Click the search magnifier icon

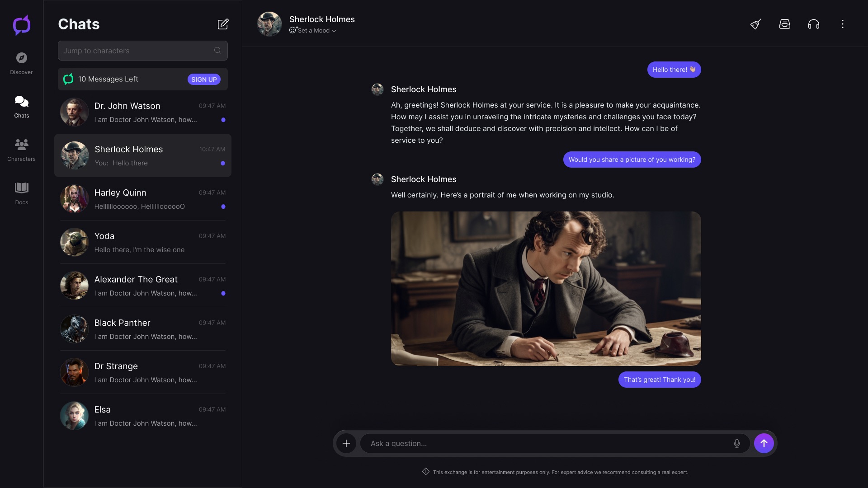pos(218,51)
